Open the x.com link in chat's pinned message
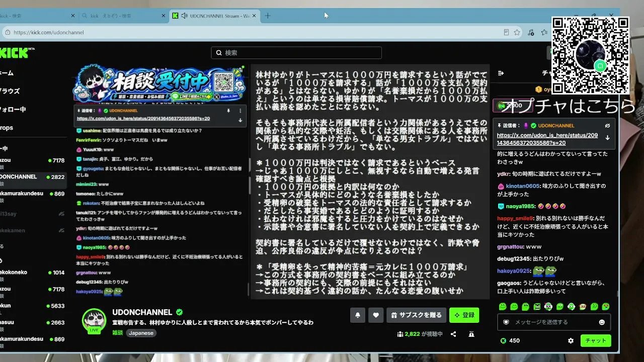 pos(547,139)
